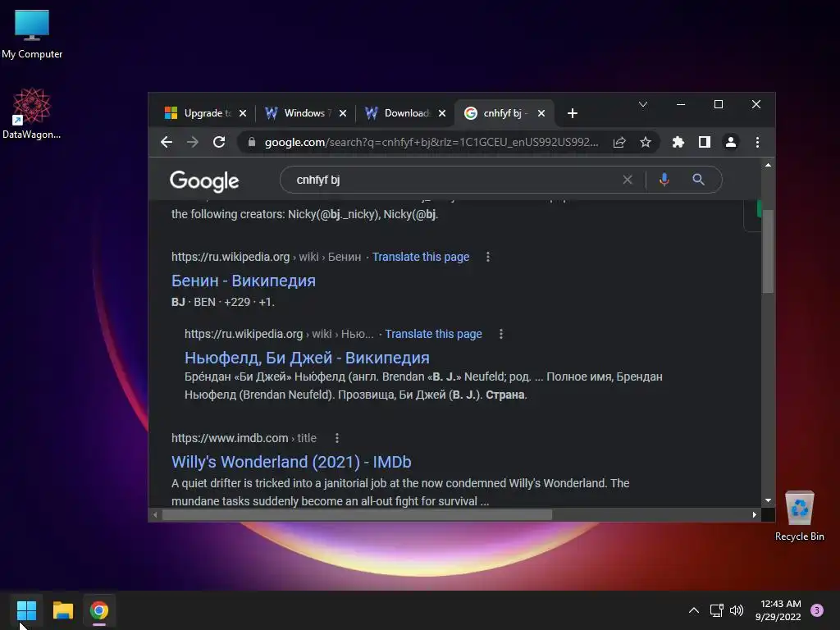Viewport: 840px width, 630px height.
Task: Switch to the Download tab
Action: (404, 113)
